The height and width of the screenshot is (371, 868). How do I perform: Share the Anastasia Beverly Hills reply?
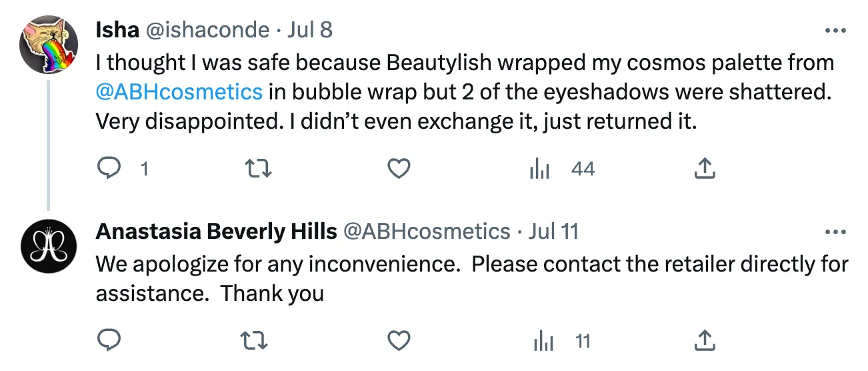coord(705,342)
